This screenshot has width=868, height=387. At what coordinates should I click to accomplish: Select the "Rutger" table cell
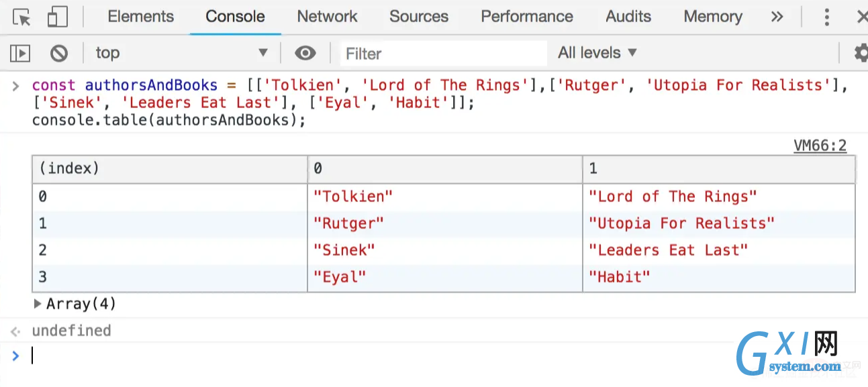coord(445,223)
